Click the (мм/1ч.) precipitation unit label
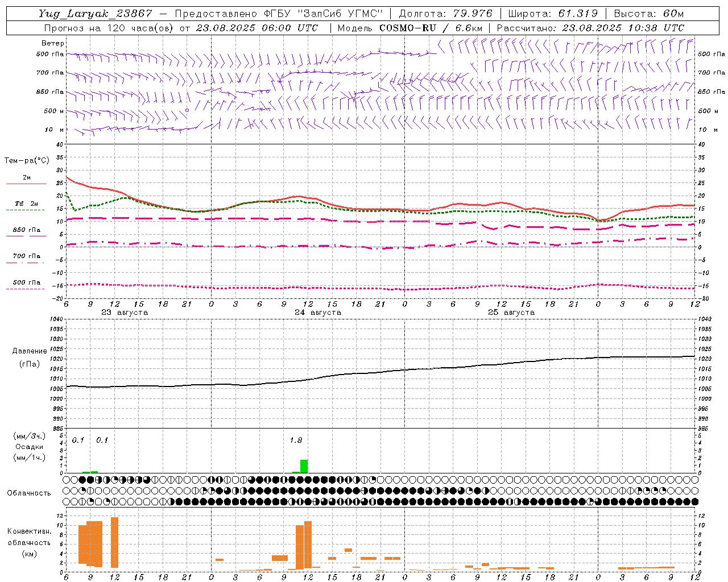728x582 pixels. [x=30, y=458]
